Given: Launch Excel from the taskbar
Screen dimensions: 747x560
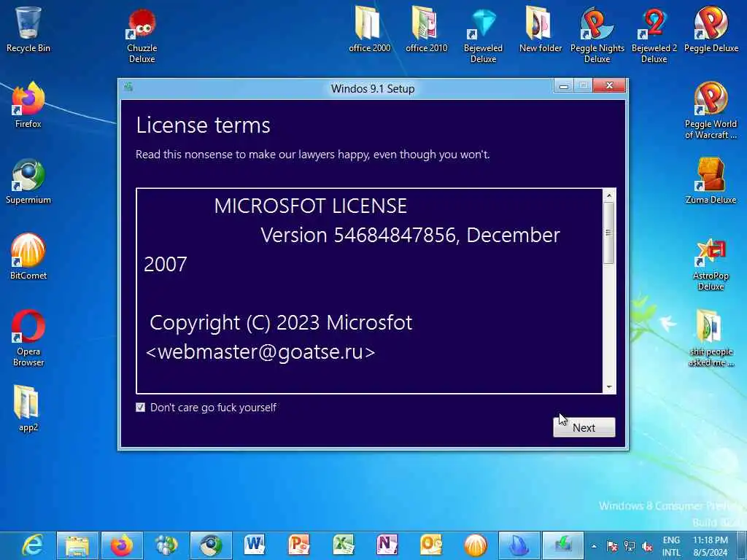Looking at the screenshot, I should point(344,545).
